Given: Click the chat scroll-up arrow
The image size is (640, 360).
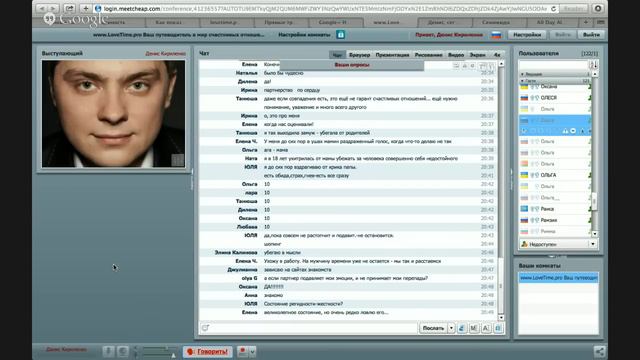Looking at the screenshot, I should point(501,64).
